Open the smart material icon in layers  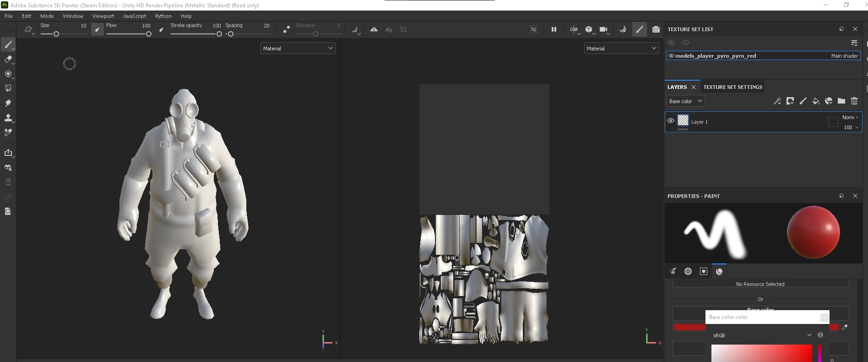click(829, 101)
